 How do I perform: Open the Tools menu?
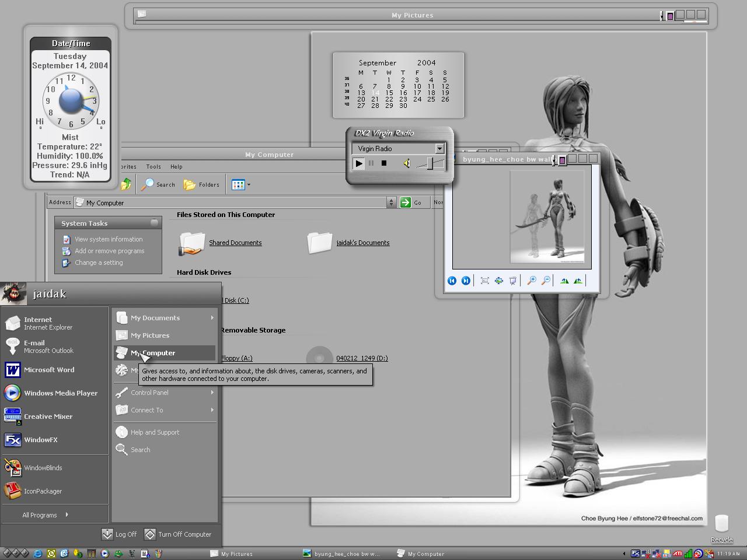pyautogui.click(x=153, y=167)
